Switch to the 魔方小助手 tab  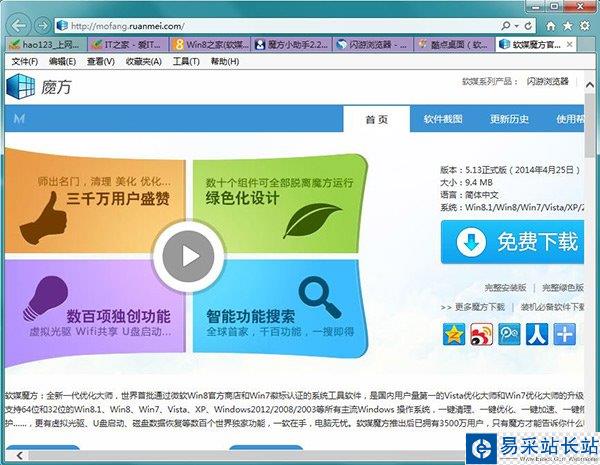point(292,44)
